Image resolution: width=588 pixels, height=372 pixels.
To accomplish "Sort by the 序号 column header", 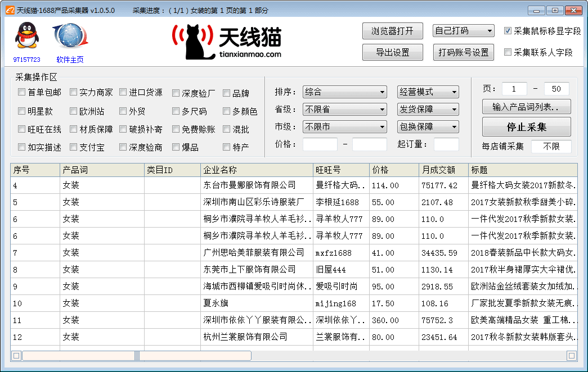I will (35, 170).
